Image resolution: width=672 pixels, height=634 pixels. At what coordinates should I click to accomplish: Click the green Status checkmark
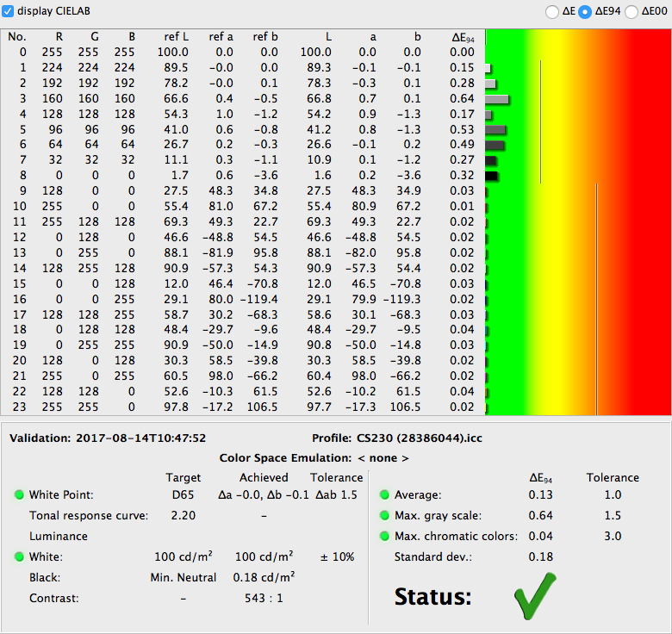click(535, 596)
